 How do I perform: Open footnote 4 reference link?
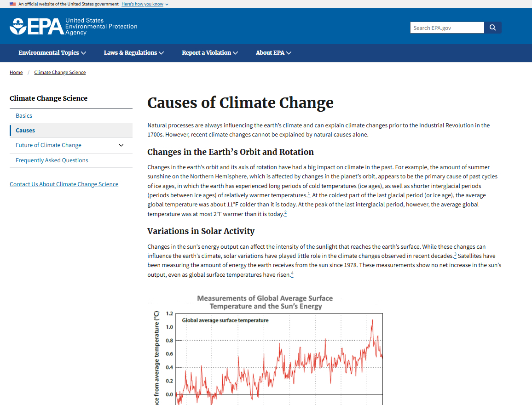292,274
